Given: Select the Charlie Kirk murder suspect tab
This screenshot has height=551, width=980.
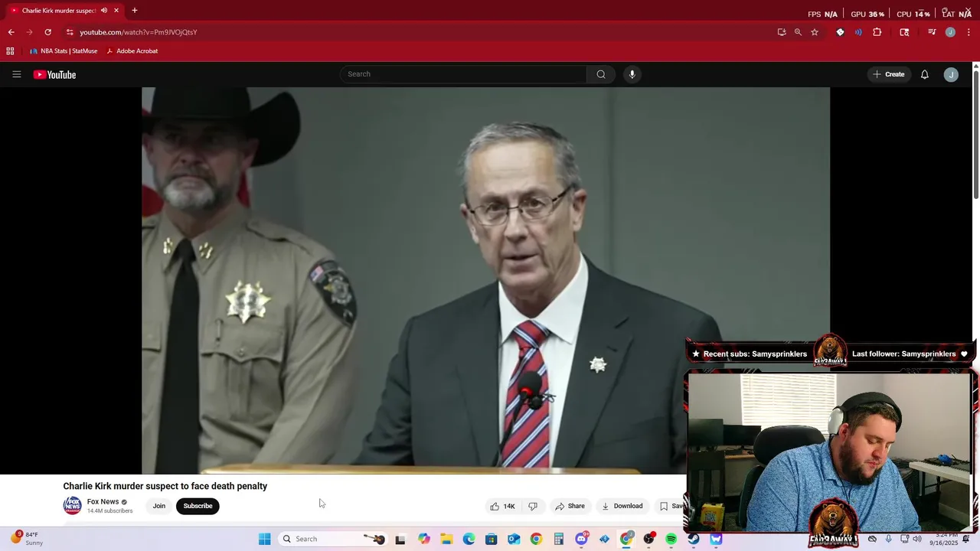Looking at the screenshot, I should [65, 11].
